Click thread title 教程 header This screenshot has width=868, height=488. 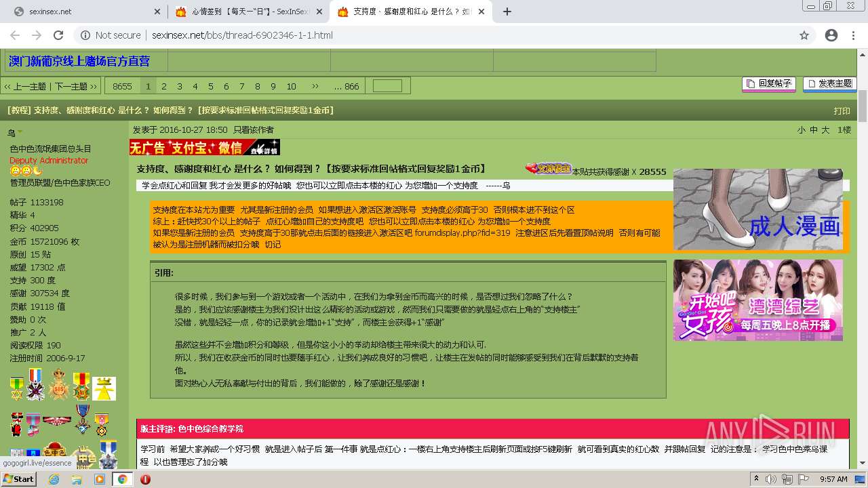pyautogui.click(x=171, y=110)
